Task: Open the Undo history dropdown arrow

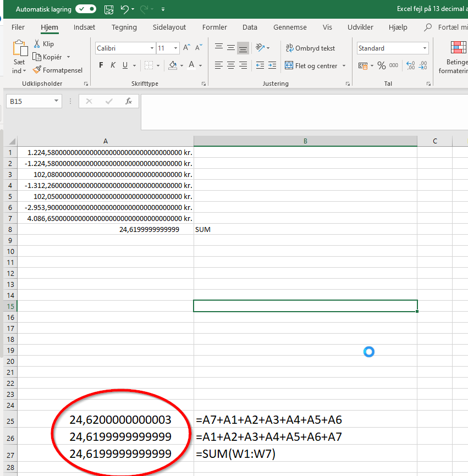Action: 133,9
